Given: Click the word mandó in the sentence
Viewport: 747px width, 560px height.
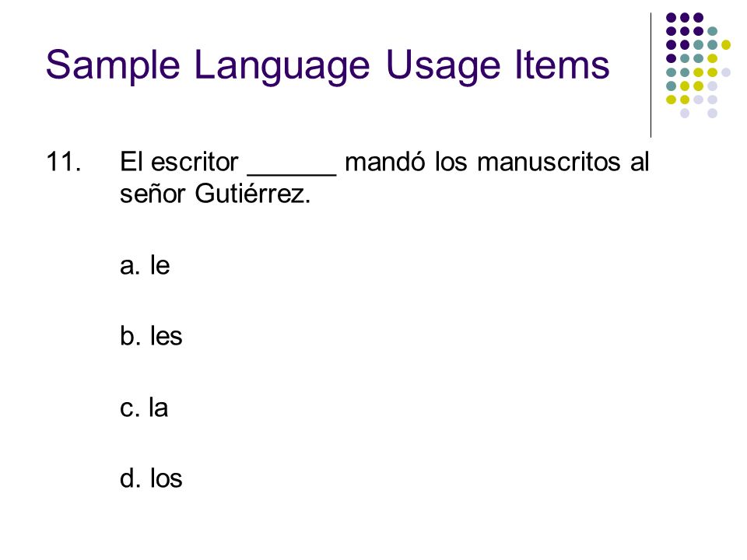Looking at the screenshot, I should point(385,162).
